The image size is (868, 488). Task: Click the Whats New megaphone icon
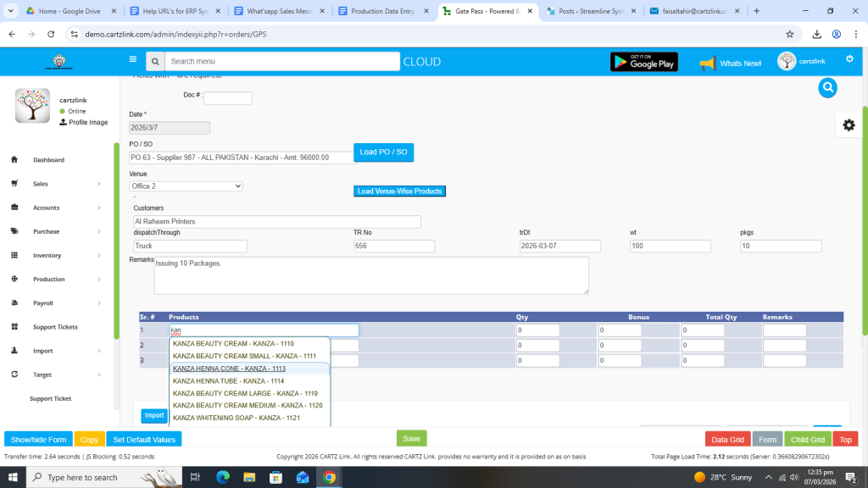(x=707, y=63)
